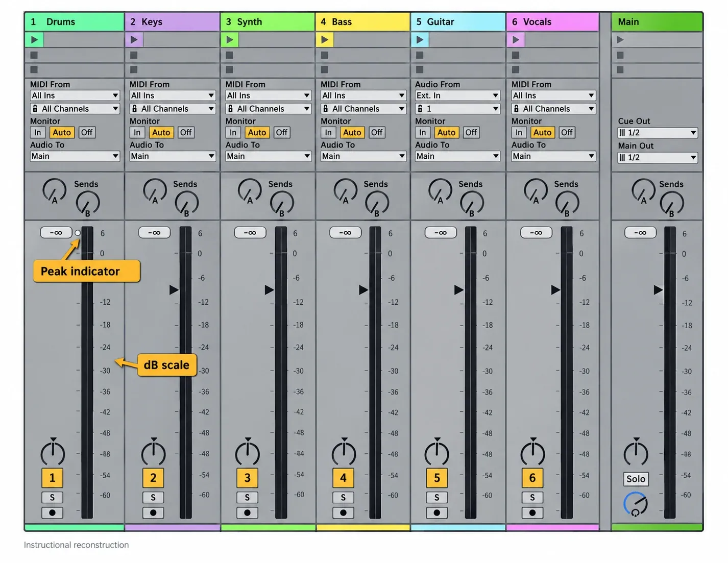This screenshot has height=563, width=728.
Task: Launch the first scene on the Main track
Action: click(620, 40)
